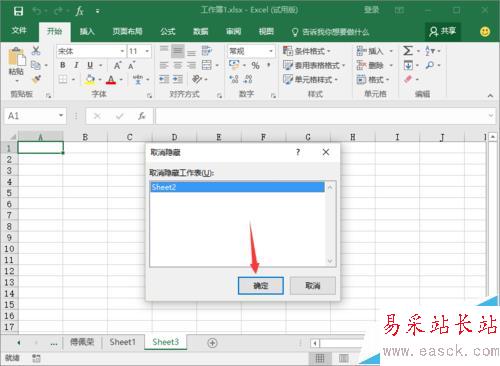This screenshot has height=366, width=500.
Task: Click the increase decimal icon
Action: 234,79
